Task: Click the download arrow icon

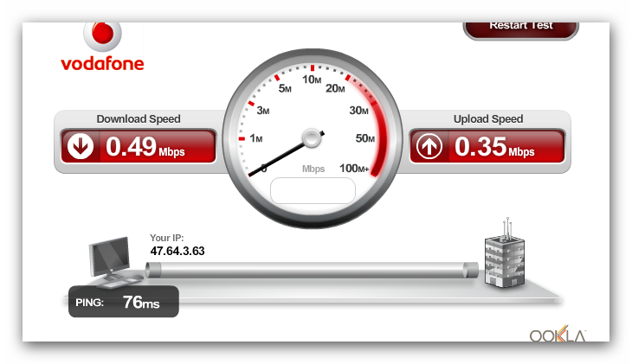Action: (x=81, y=146)
